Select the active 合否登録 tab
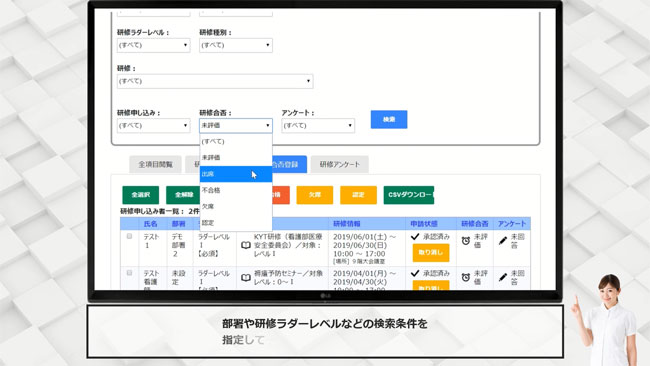The height and width of the screenshot is (366, 650). tap(289, 165)
